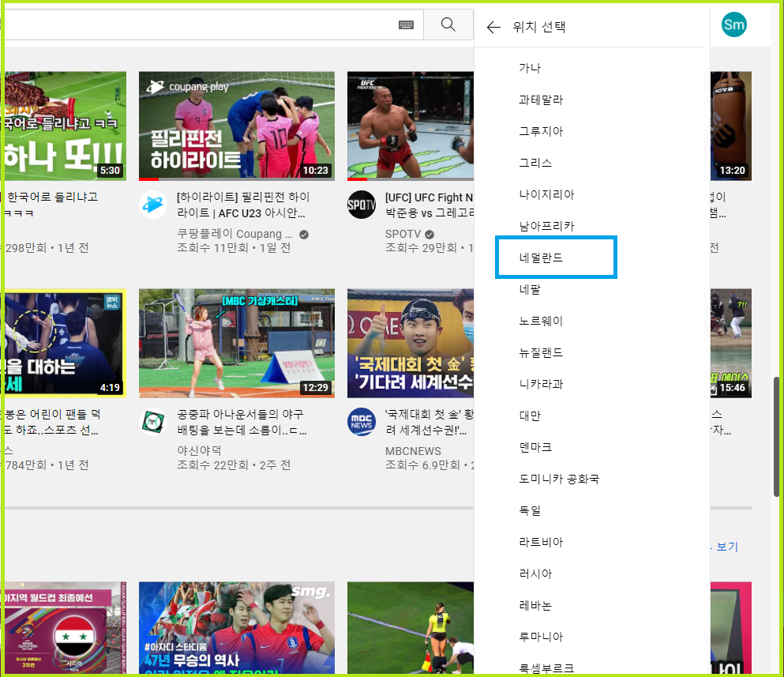Open the on-screen keyboard icon
The width and height of the screenshot is (784, 677).
click(406, 24)
